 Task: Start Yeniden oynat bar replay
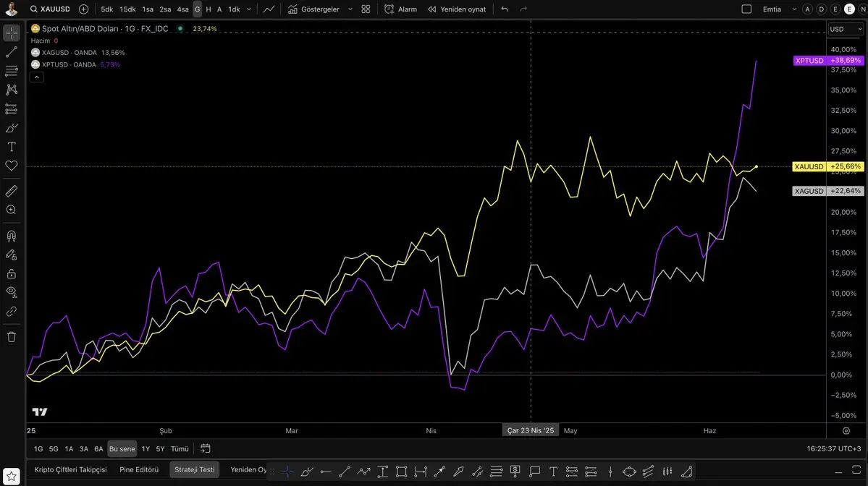[457, 9]
